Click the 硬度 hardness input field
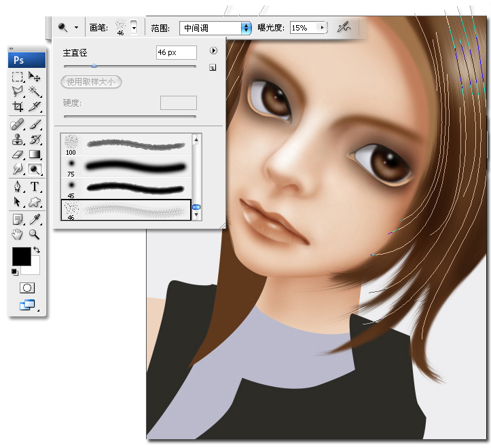This screenshot has height=448, width=491. 179,102
